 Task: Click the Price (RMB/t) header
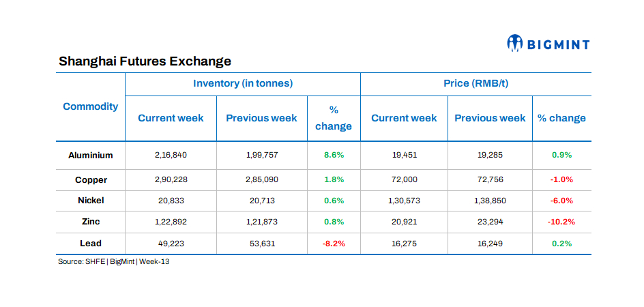pos(475,83)
